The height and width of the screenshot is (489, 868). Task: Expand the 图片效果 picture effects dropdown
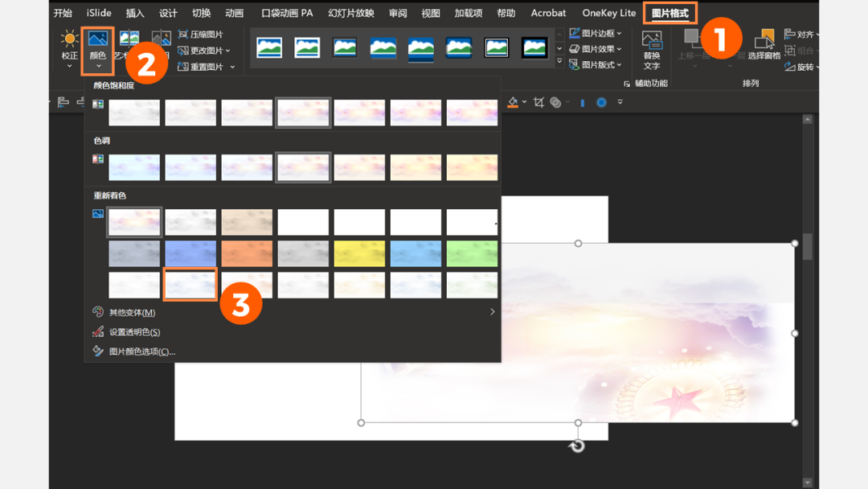click(x=596, y=49)
